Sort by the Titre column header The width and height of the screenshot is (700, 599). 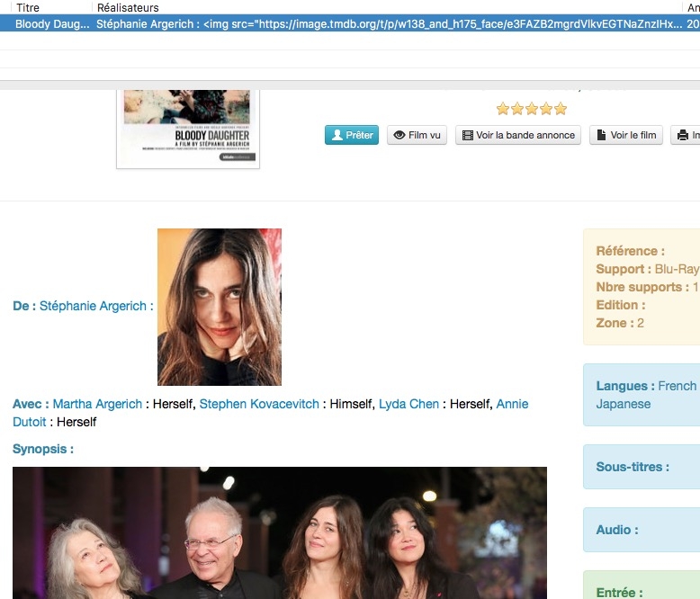pos(28,7)
